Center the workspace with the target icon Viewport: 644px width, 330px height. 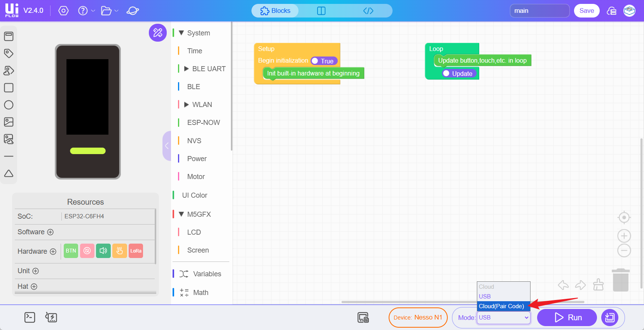(x=624, y=218)
